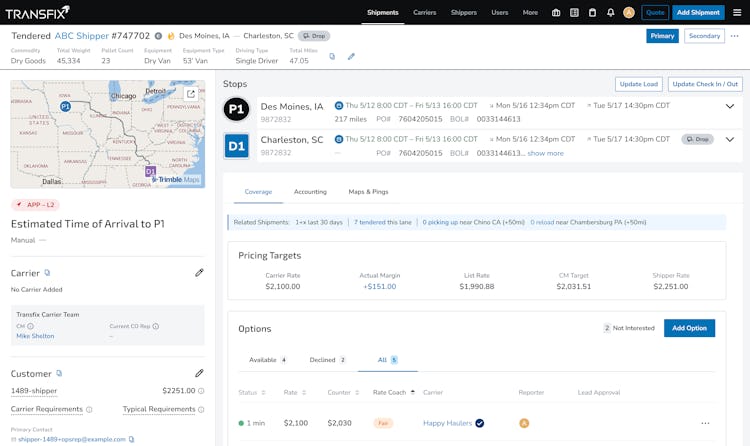Click the Drop badge in shipment header
Screen dimensions: 750x446
click(x=314, y=36)
